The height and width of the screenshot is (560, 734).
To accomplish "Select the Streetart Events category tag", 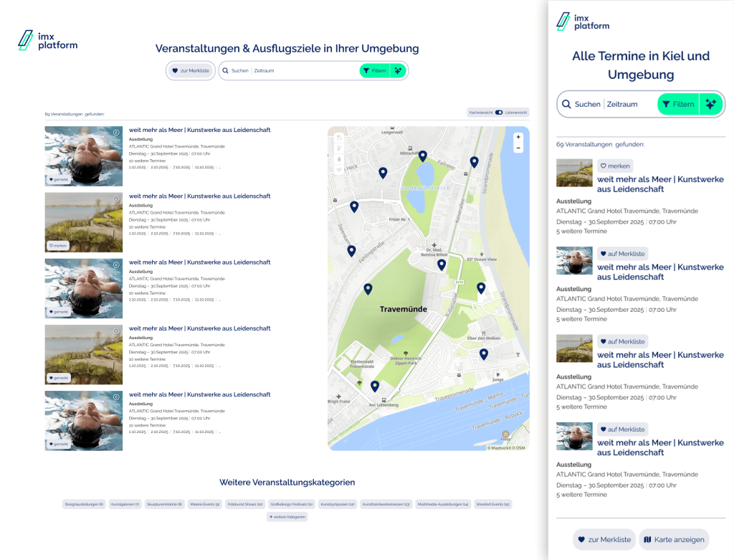I will [x=494, y=504].
